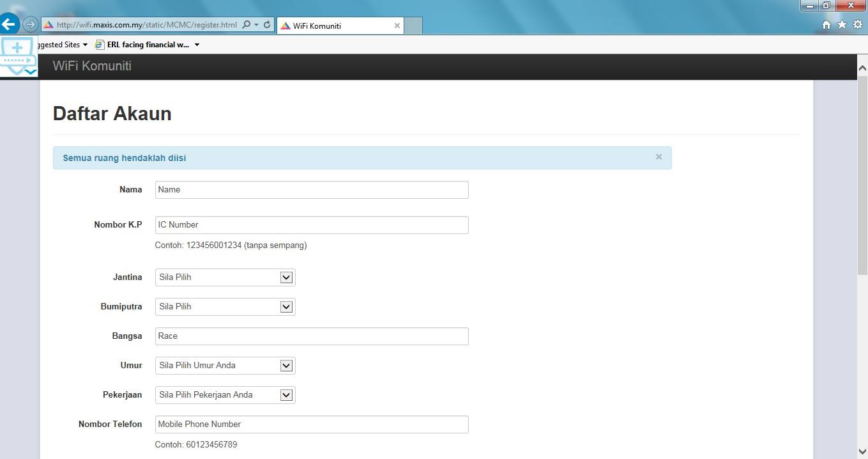868x459 pixels.
Task: Click the Bumiputra label
Action: (x=121, y=307)
